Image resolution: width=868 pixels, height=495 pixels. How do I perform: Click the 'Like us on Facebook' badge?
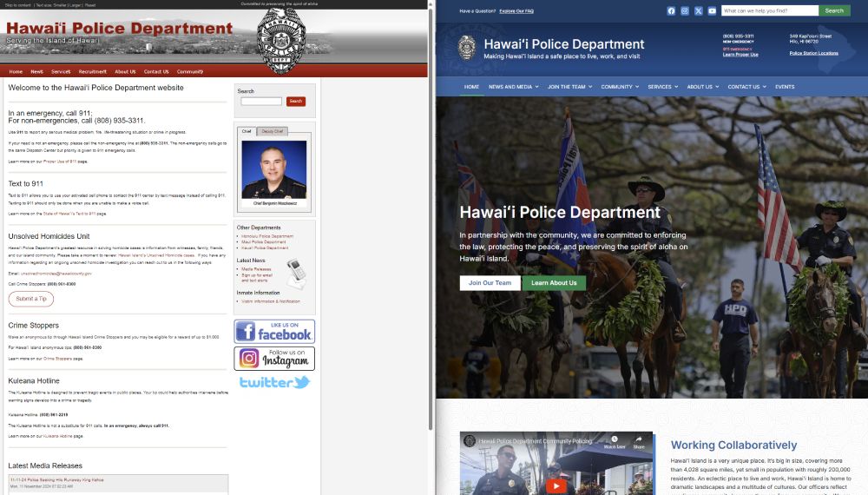[x=273, y=331]
